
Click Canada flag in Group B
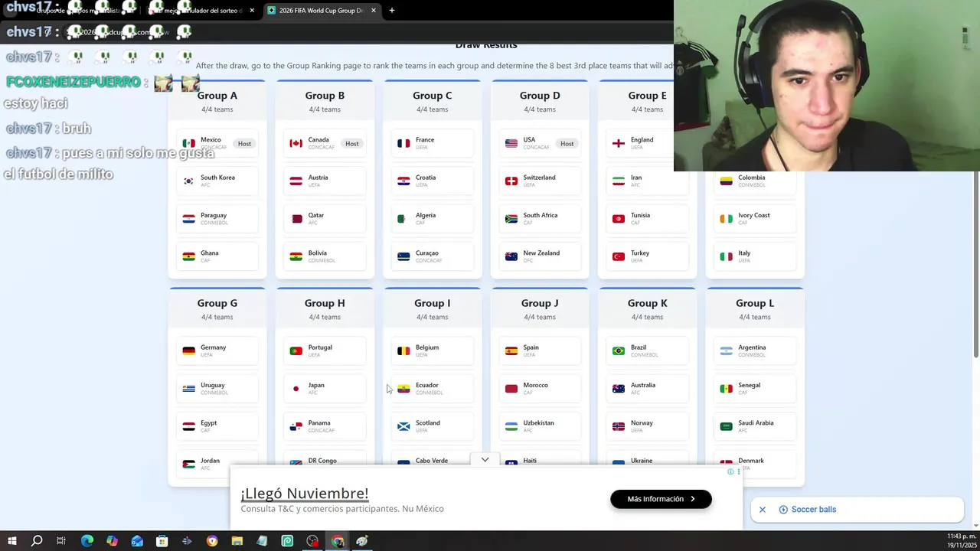tap(296, 143)
